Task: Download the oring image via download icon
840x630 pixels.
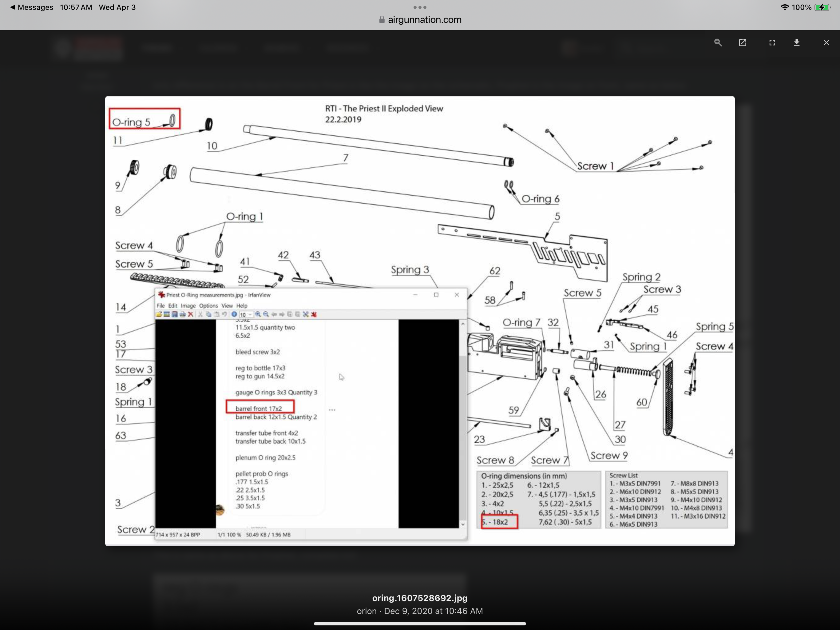Action: click(797, 42)
